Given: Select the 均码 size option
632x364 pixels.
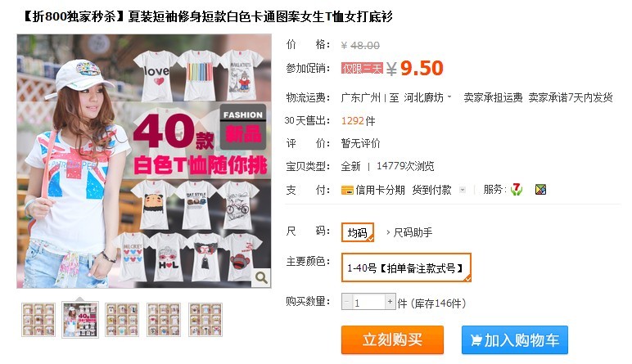Looking at the screenshot, I should tap(358, 232).
